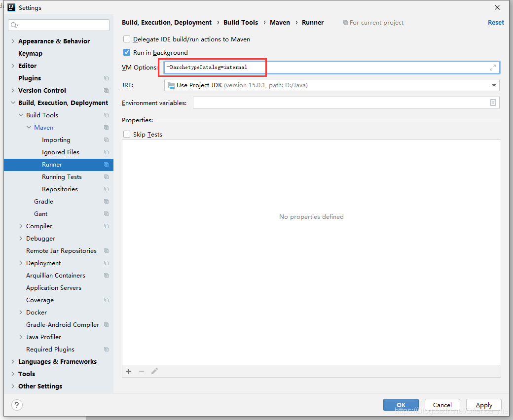The width and height of the screenshot is (513, 420).
Task: Open Application Servers settings
Action: point(54,287)
